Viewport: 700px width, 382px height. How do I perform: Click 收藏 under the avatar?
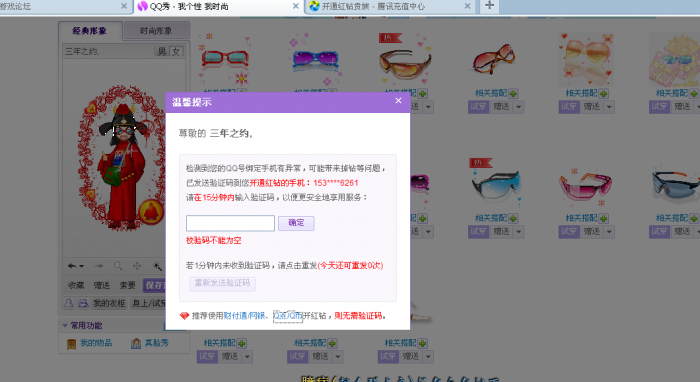(76, 285)
